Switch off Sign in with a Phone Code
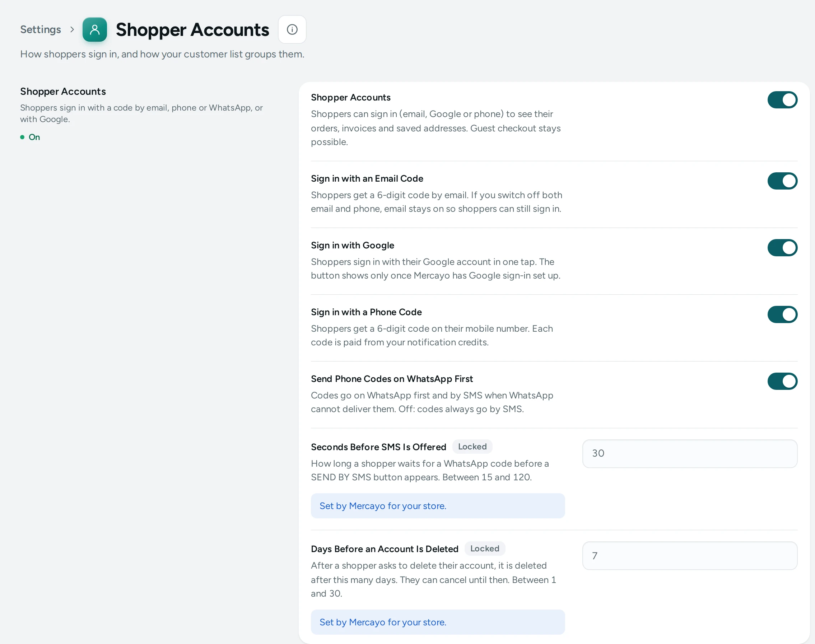 tap(782, 314)
